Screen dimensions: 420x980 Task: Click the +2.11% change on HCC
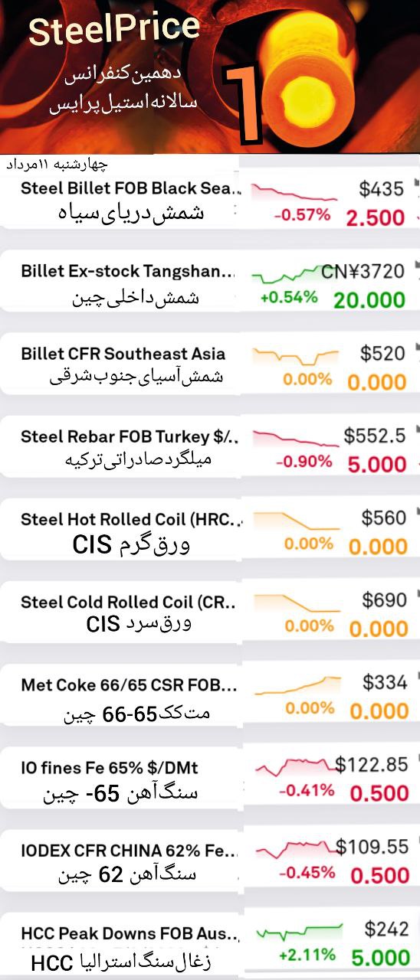click(307, 955)
